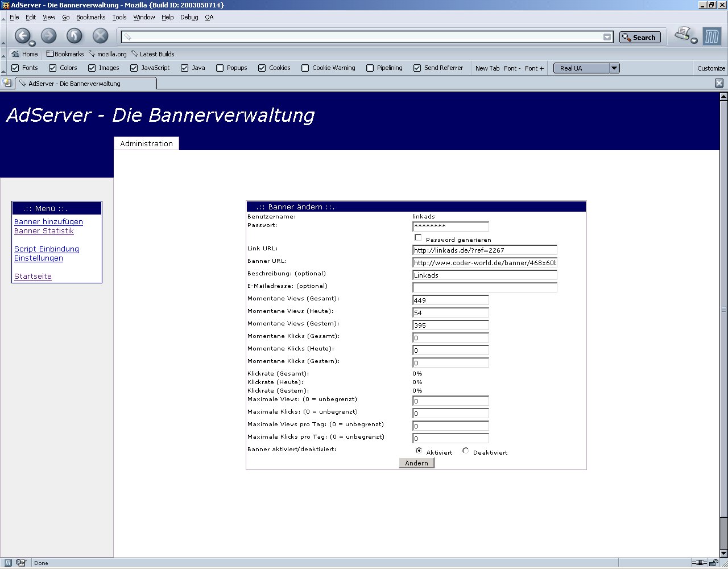The width and height of the screenshot is (728, 569).
Task: Click into the Passwort input field
Action: (x=450, y=226)
